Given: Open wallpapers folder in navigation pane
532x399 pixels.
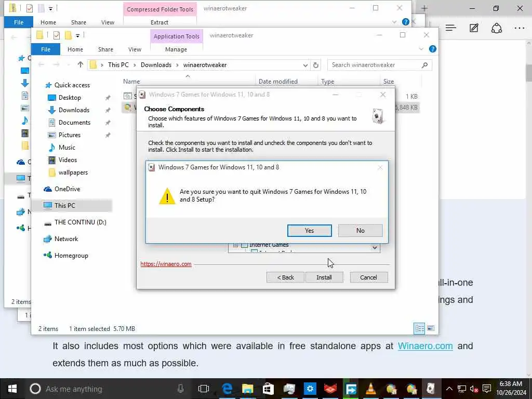Looking at the screenshot, I should 73,172.
